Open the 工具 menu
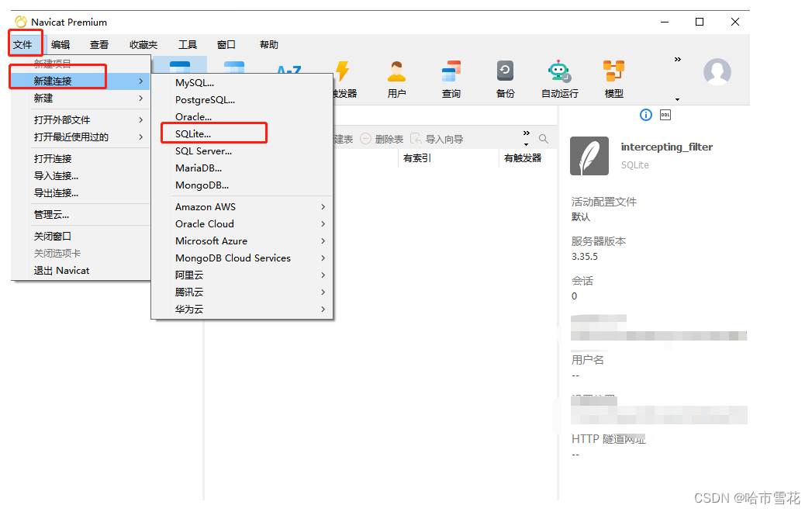 pyautogui.click(x=188, y=44)
